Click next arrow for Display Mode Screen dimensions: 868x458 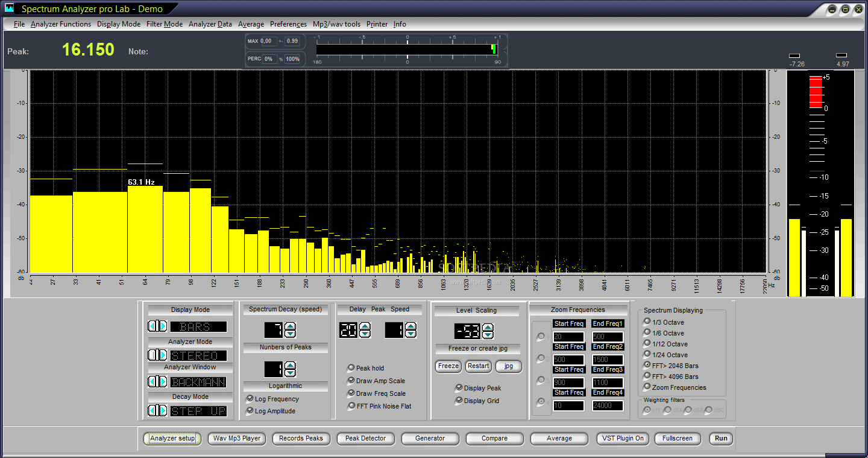pyautogui.click(x=163, y=326)
